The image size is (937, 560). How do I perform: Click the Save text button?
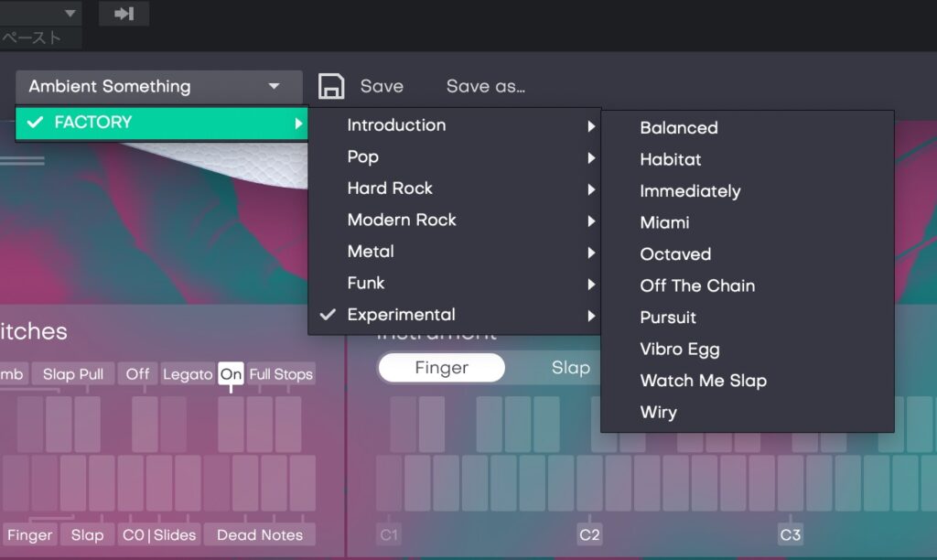click(x=382, y=87)
